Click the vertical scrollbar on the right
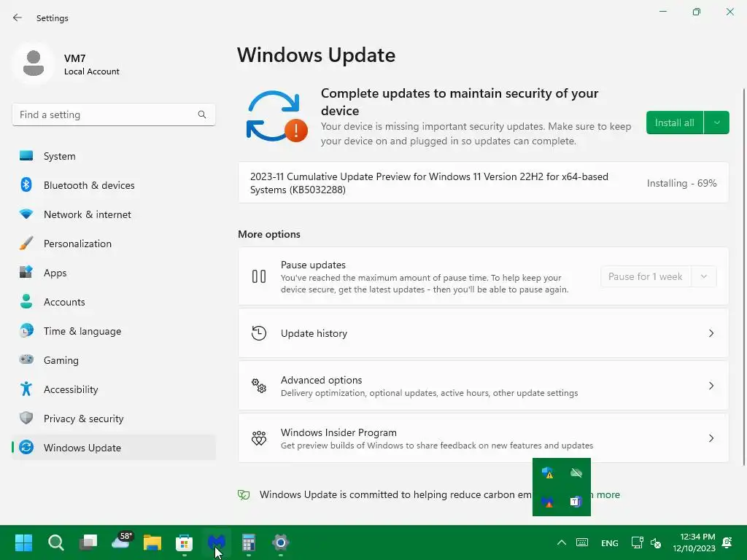The width and height of the screenshot is (747, 560). pyautogui.click(x=743, y=276)
